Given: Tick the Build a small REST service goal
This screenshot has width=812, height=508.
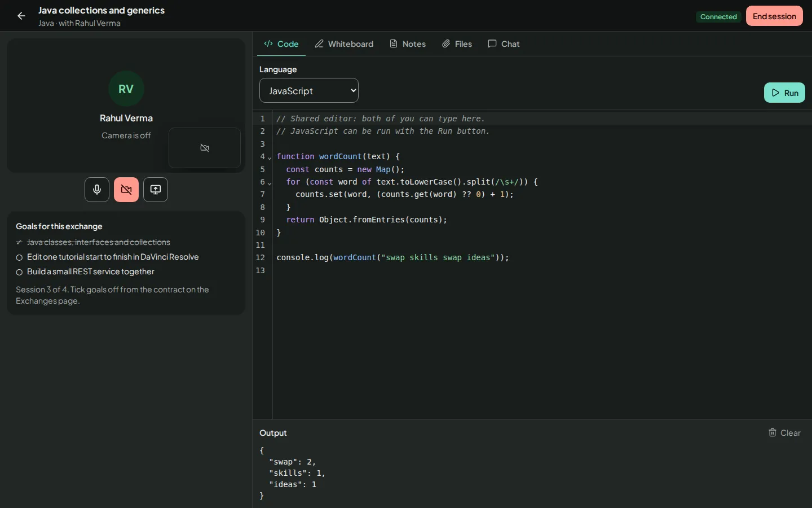Looking at the screenshot, I should (19, 272).
